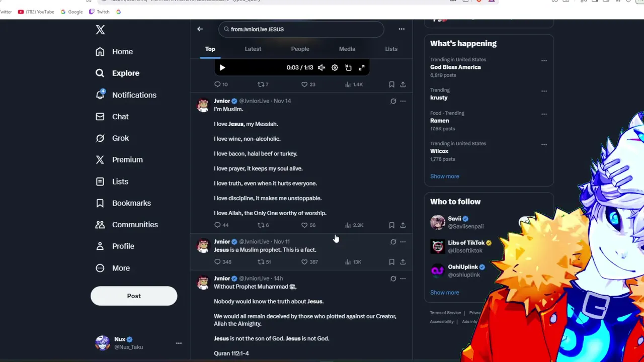Open Profile in the sidebar
The image size is (644, 362).
pos(114,246)
